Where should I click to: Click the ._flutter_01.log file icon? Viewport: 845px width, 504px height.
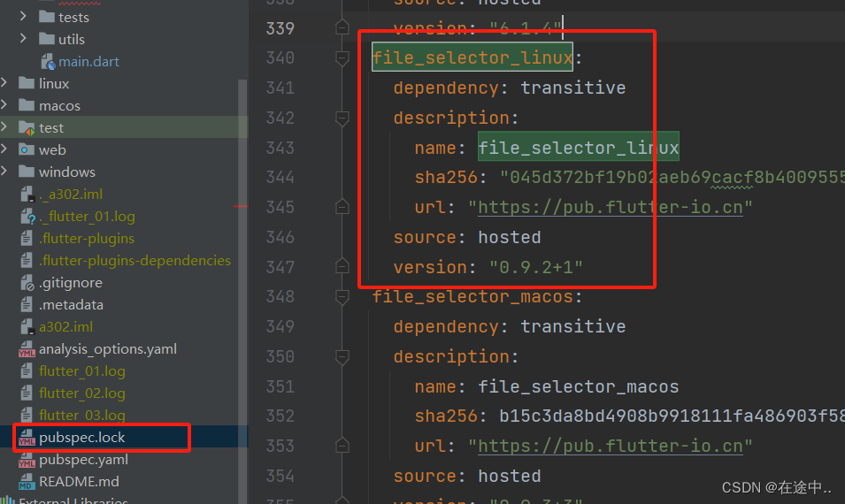tap(27, 217)
